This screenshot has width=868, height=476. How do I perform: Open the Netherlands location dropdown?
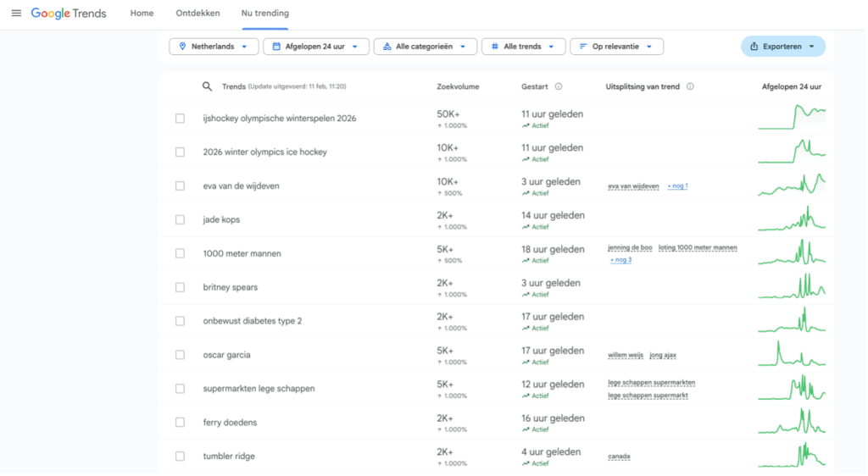point(214,47)
